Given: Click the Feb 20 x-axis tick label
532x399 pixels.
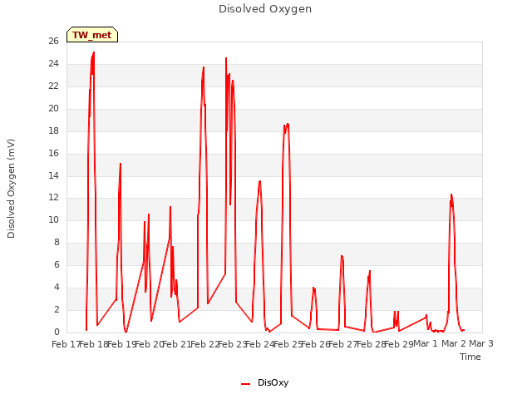Looking at the screenshot, I should (150, 344).
